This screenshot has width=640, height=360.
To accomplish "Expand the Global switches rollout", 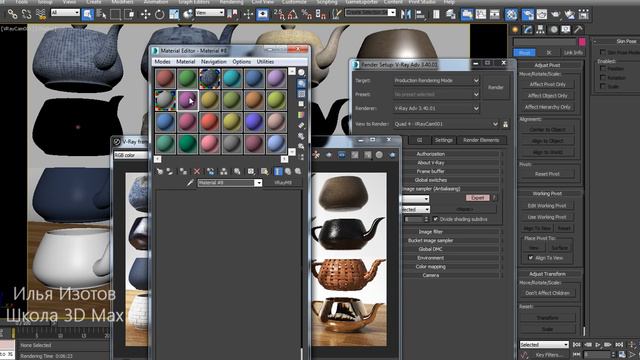I will [431, 180].
